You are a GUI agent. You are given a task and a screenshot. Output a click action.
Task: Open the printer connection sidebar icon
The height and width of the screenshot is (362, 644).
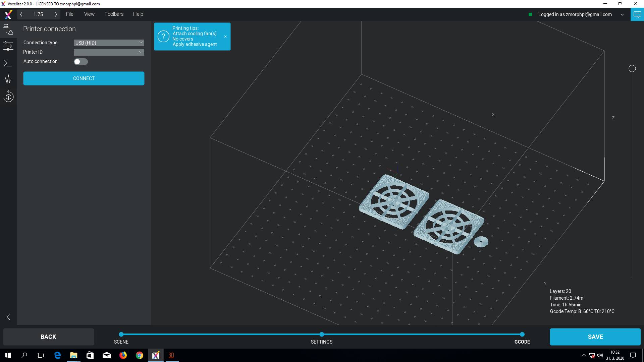click(x=8, y=29)
